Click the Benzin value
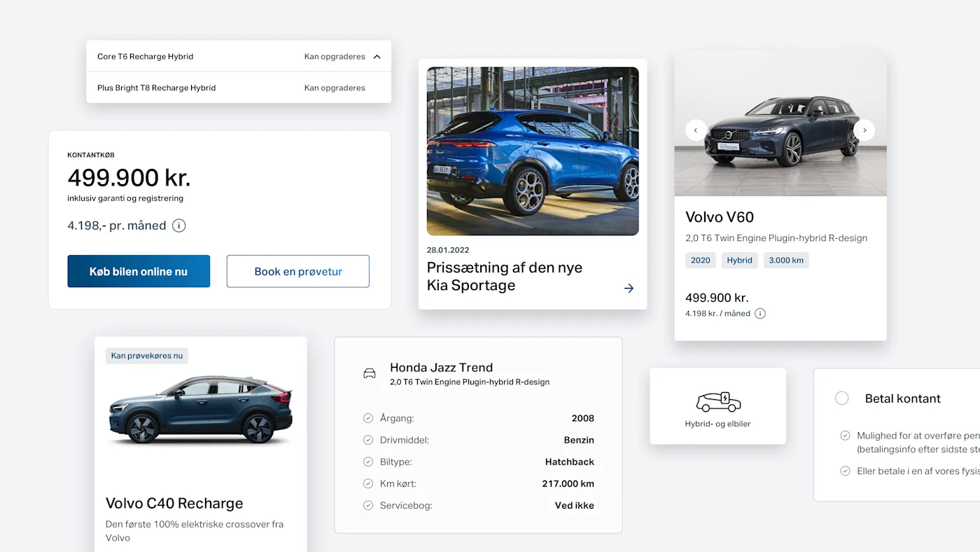The width and height of the screenshot is (980, 552). [579, 440]
